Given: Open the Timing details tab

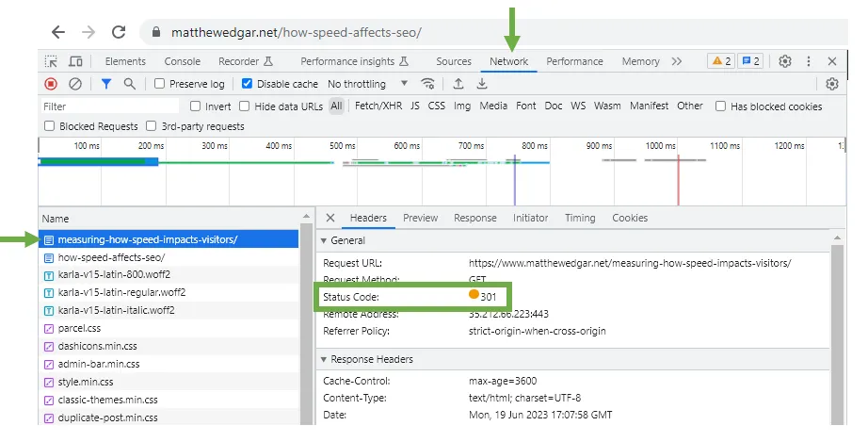Looking at the screenshot, I should tap(580, 218).
